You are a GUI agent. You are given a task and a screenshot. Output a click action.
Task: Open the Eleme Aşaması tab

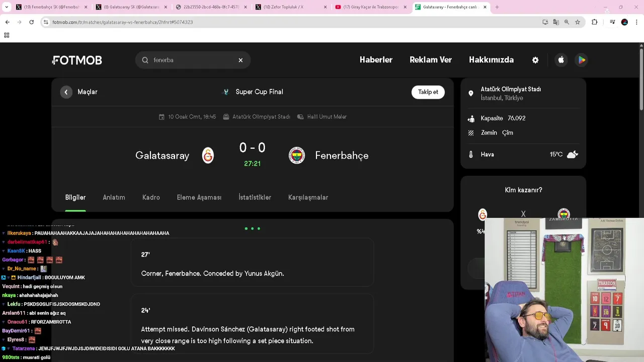(199, 198)
